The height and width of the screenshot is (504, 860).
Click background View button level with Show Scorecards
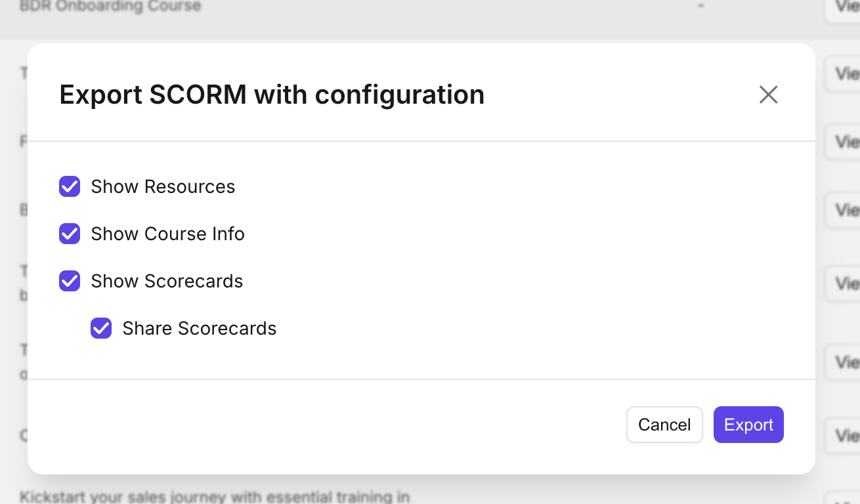tap(843, 283)
